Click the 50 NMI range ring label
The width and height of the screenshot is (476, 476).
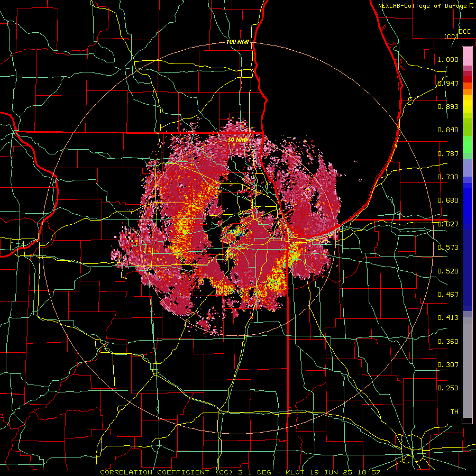[x=237, y=140]
